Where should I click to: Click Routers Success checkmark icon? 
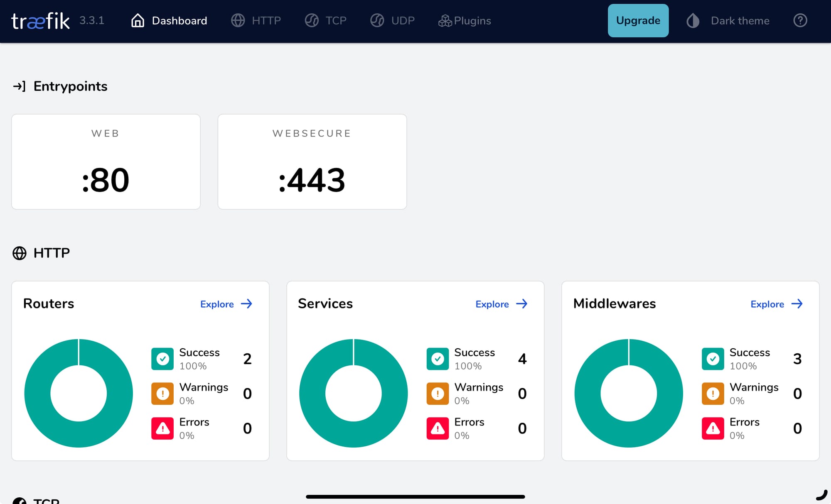(162, 359)
